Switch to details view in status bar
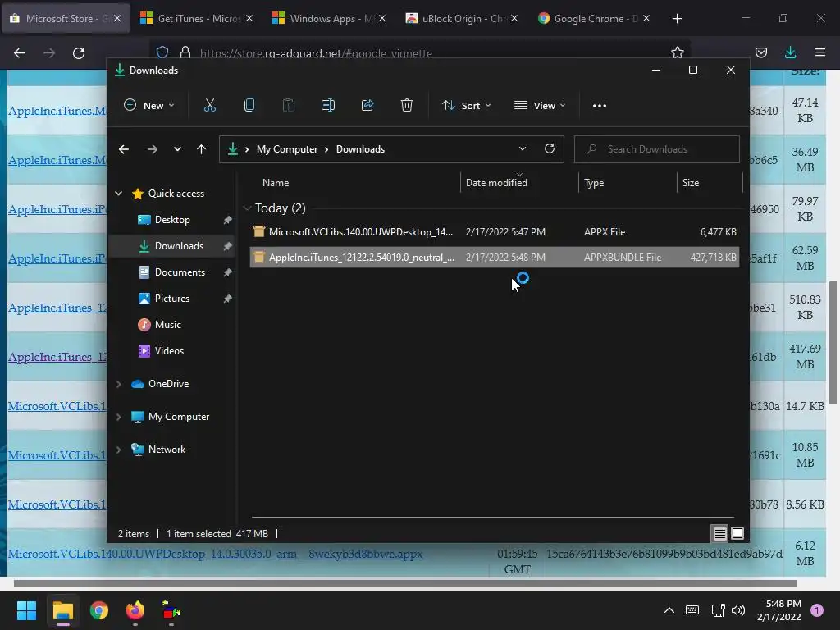The image size is (840, 630). pyautogui.click(x=719, y=533)
